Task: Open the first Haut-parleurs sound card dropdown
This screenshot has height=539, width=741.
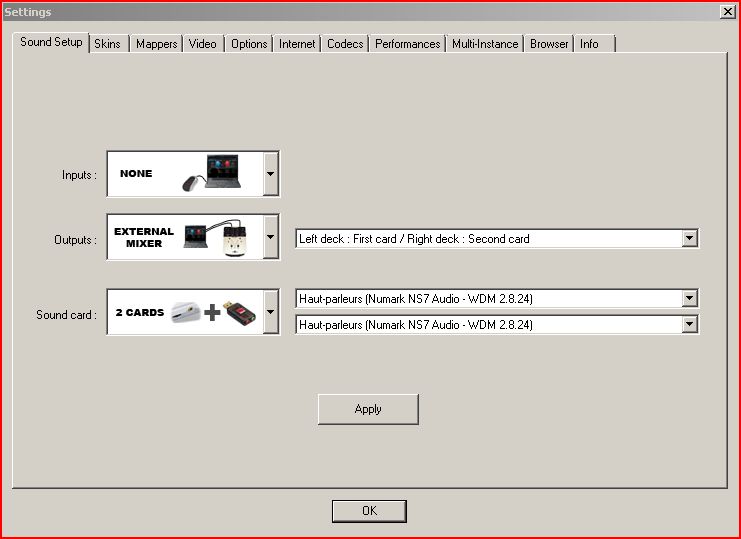Action: (x=688, y=299)
